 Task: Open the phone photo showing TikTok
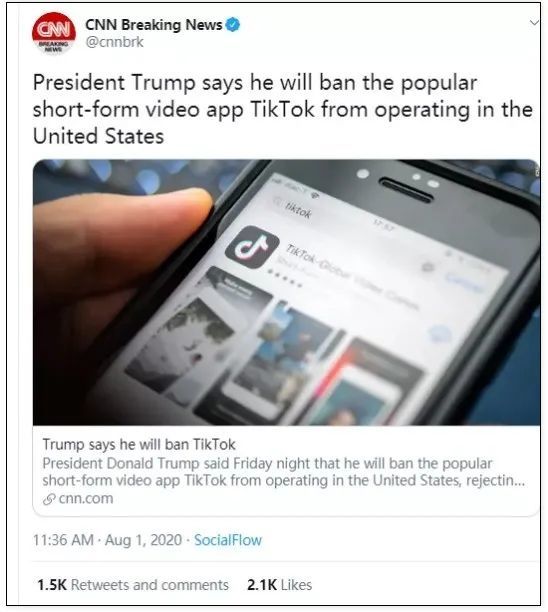click(x=286, y=292)
